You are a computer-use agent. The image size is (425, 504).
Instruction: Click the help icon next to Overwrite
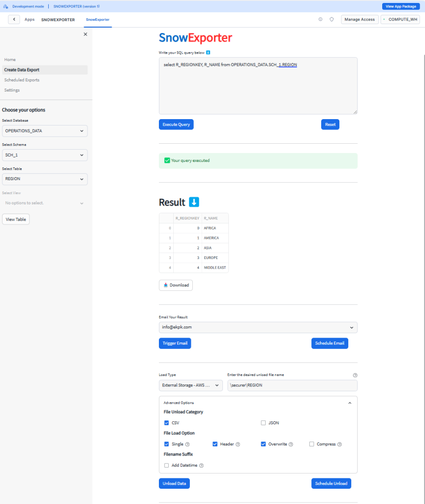tap(291, 444)
